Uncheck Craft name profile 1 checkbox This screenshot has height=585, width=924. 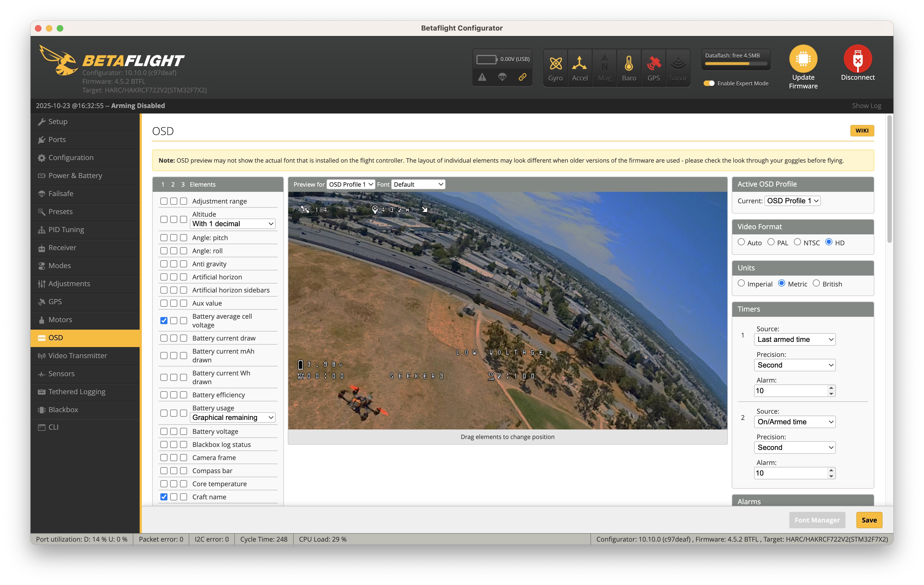[164, 497]
